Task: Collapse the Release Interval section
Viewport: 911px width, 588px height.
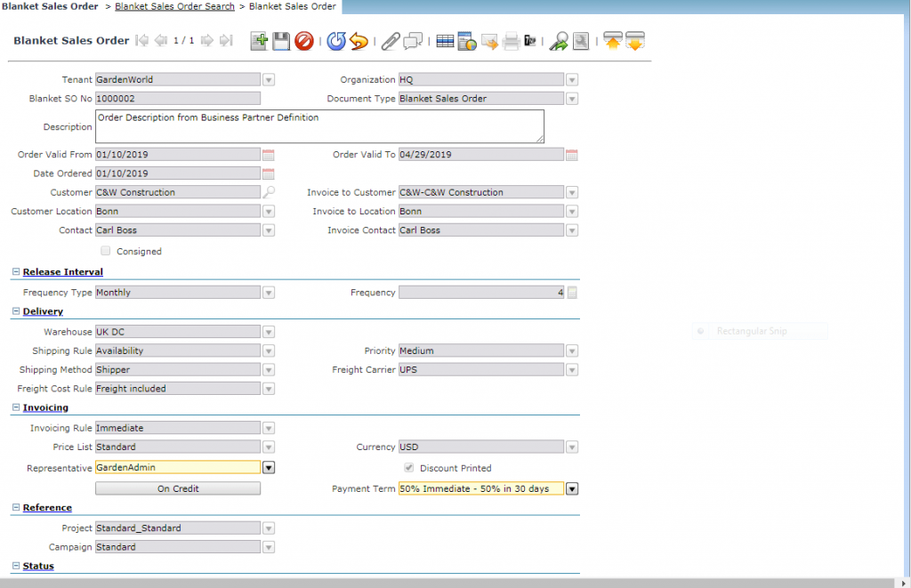Action: pos(16,272)
